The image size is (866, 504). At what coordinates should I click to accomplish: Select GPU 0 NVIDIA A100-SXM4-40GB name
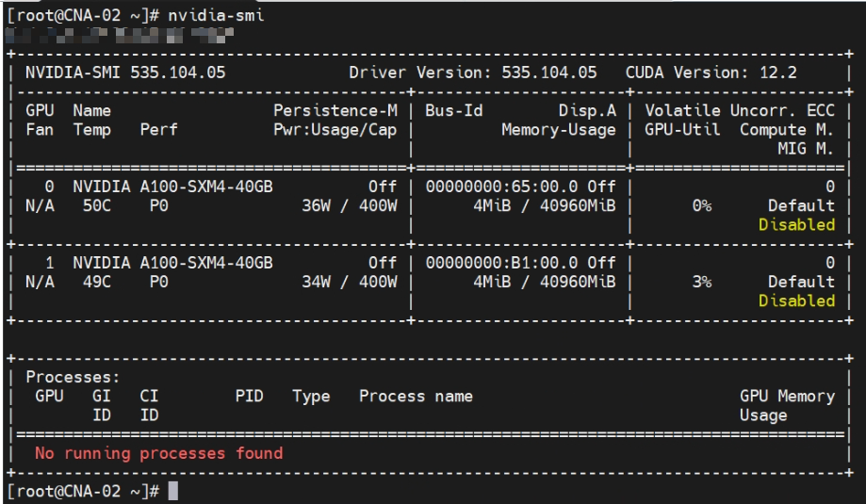(172, 187)
